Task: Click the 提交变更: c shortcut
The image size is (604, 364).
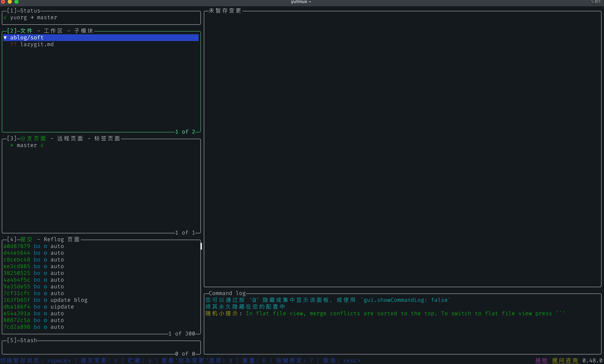Action: click(x=99, y=361)
